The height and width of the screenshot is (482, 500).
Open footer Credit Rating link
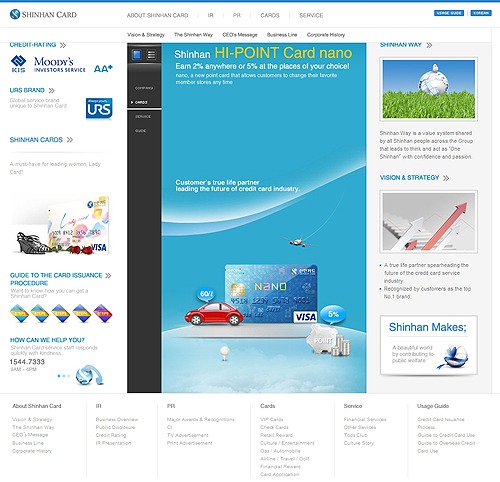[111, 435]
